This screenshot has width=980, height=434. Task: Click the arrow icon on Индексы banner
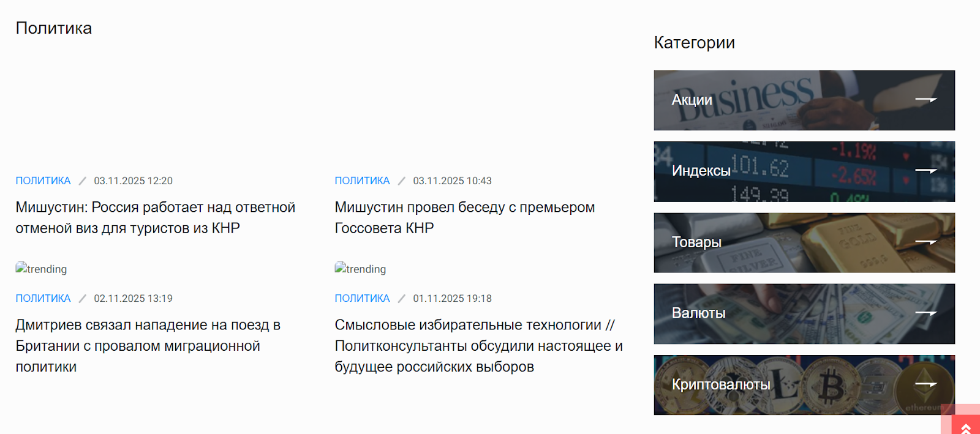(925, 171)
